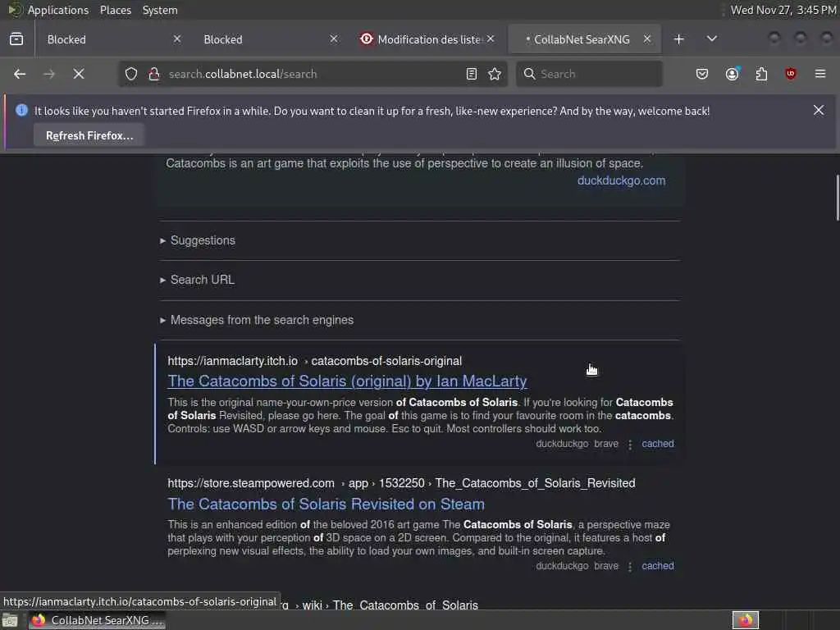Screen dimensions: 840x630
Task: Switch to the first Blocked tab
Action: coord(113,39)
